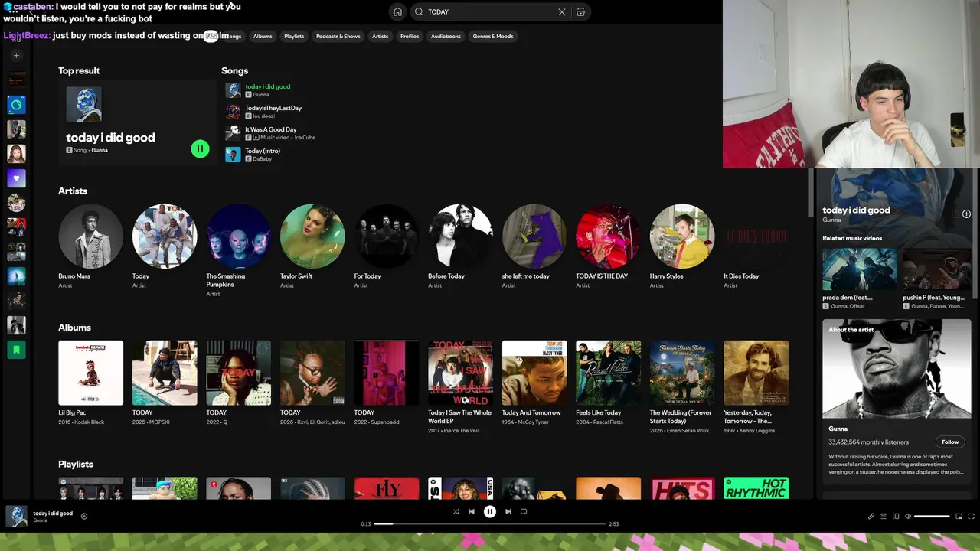Open lyrics microphone icon in player bar

[871, 517]
